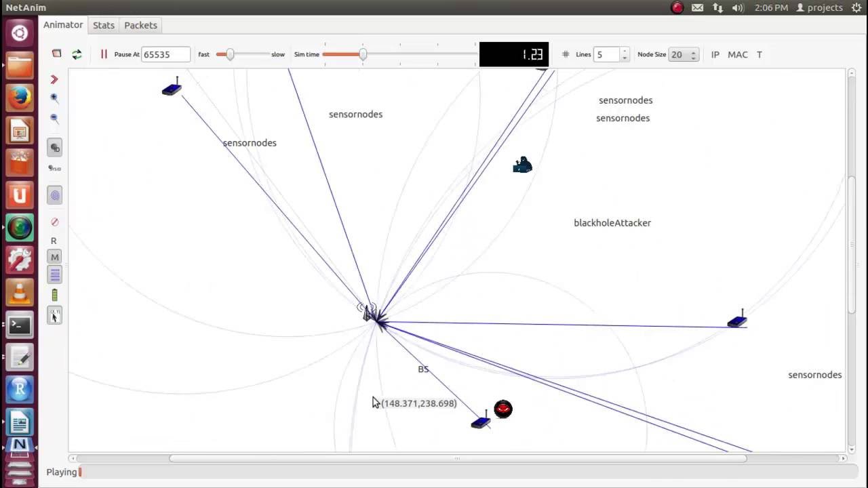Launch Firefox from the dock
The height and width of the screenshot is (488, 868).
point(20,98)
